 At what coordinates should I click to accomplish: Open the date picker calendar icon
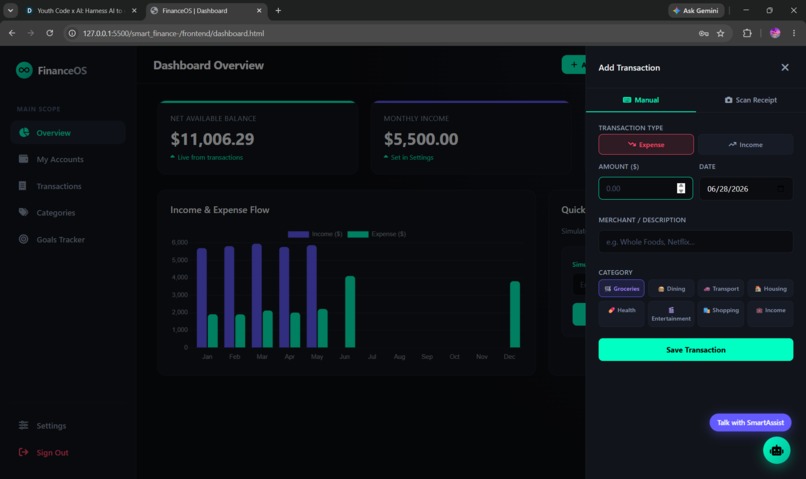[780, 189]
